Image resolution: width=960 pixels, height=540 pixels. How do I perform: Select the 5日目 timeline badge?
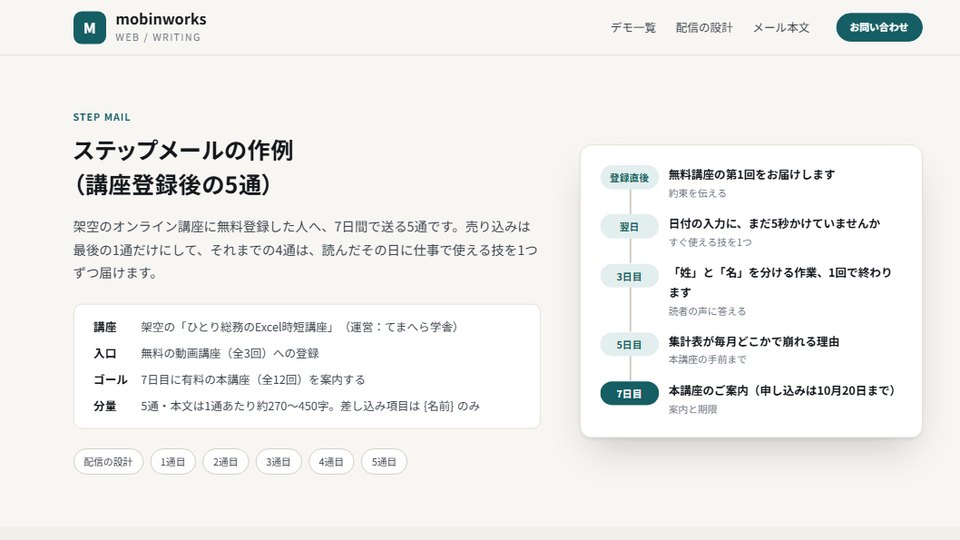pyautogui.click(x=629, y=345)
